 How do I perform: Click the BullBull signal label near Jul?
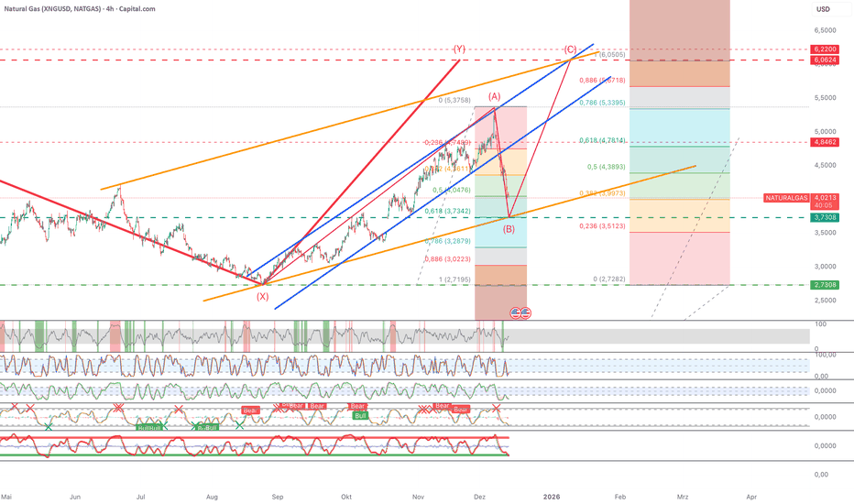point(148,428)
